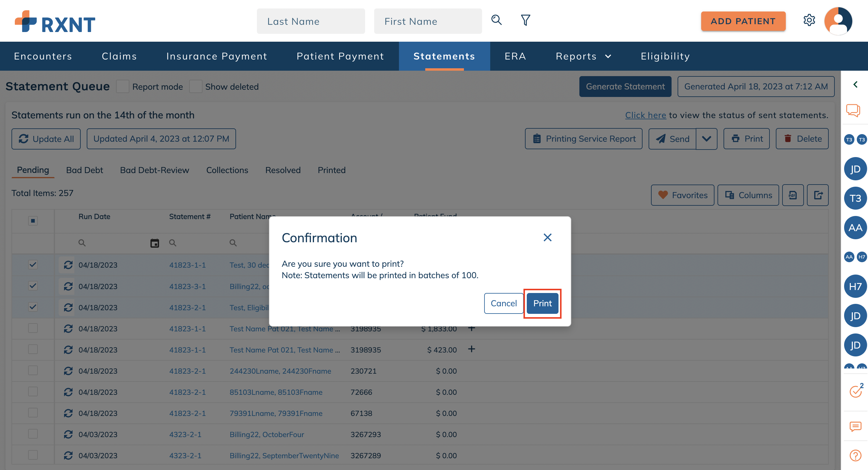Open the Claims navigation item
The height and width of the screenshot is (470, 868).
(119, 56)
